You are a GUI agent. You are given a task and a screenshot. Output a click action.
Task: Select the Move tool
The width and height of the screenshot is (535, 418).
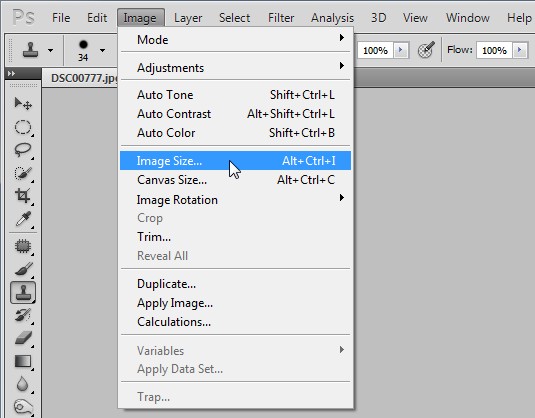23,104
